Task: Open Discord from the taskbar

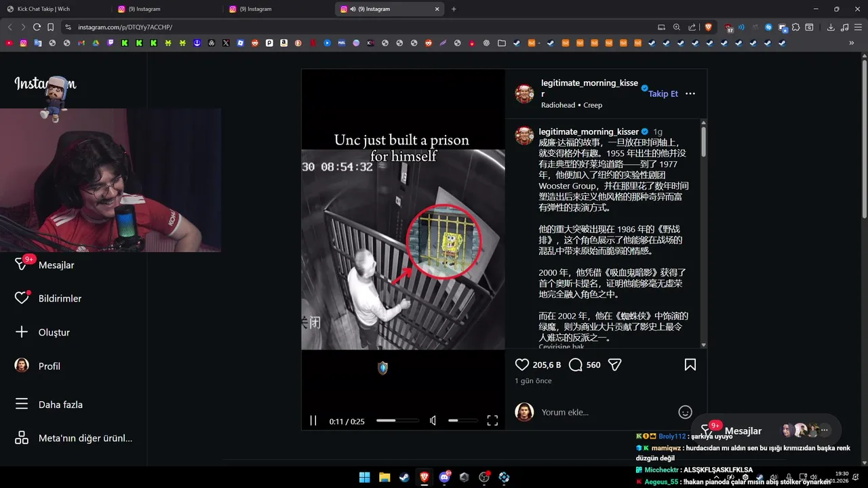Action: (444, 477)
